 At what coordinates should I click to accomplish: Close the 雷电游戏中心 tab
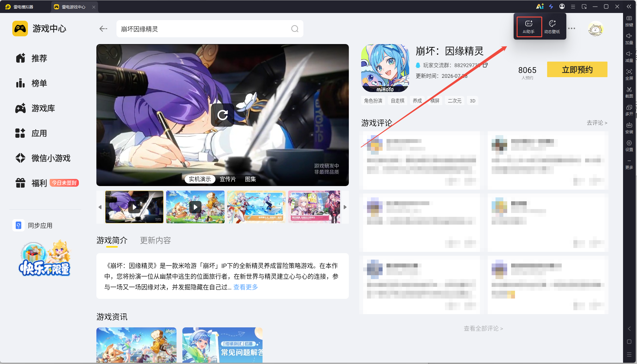coord(94,7)
